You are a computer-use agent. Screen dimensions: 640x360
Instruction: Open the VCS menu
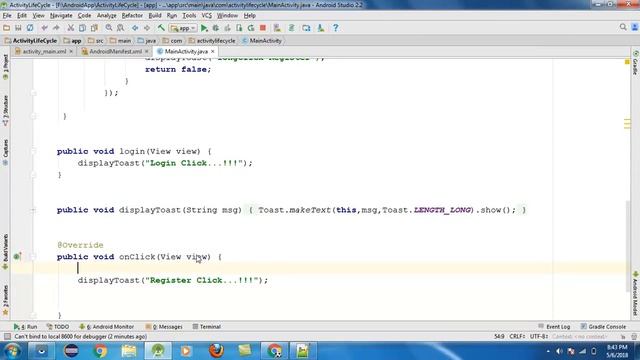[207, 16]
